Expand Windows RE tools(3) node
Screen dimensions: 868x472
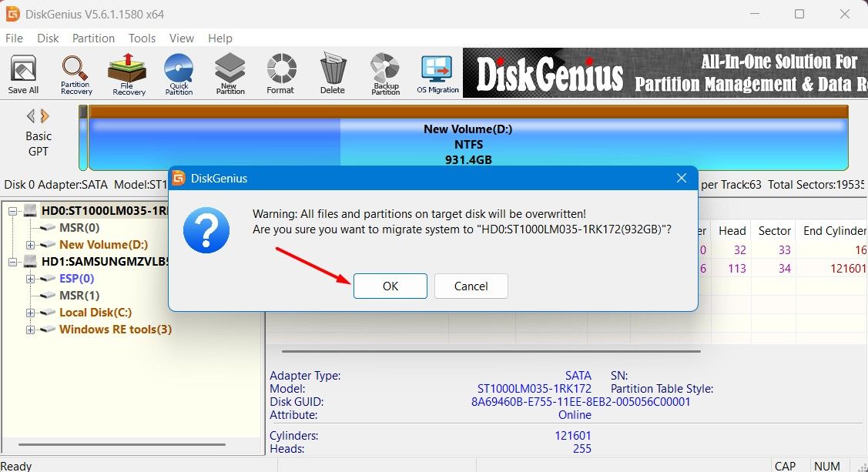click(31, 330)
